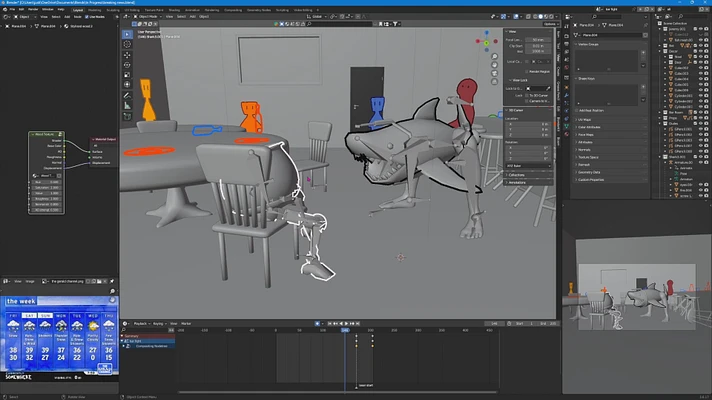Enable Lock Camera to View checkbox
712x400 pixels.
[x=527, y=101]
